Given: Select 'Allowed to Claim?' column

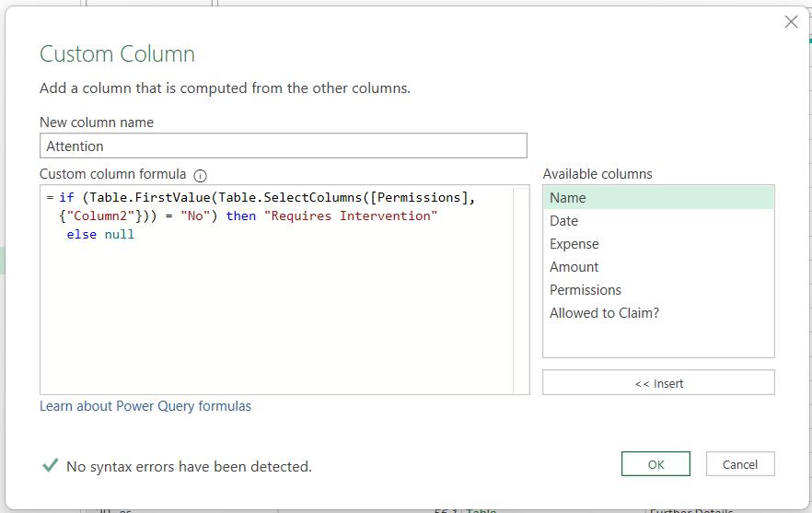Looking at the screenshot, I should point(658,313).
